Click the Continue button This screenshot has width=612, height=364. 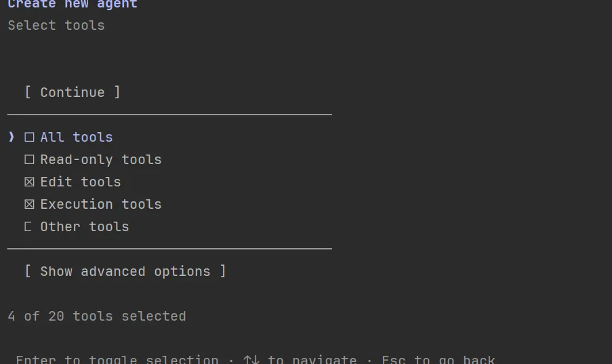(73, 93)
